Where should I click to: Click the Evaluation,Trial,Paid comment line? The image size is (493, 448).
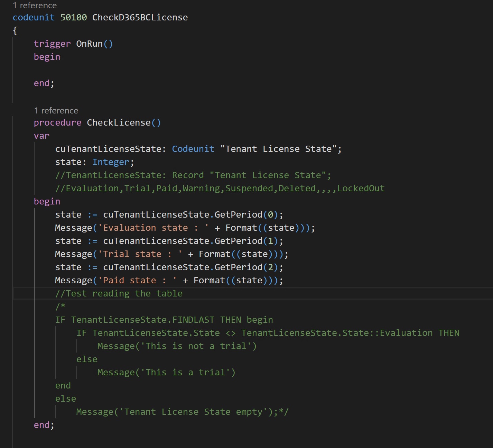pos(220,188)
